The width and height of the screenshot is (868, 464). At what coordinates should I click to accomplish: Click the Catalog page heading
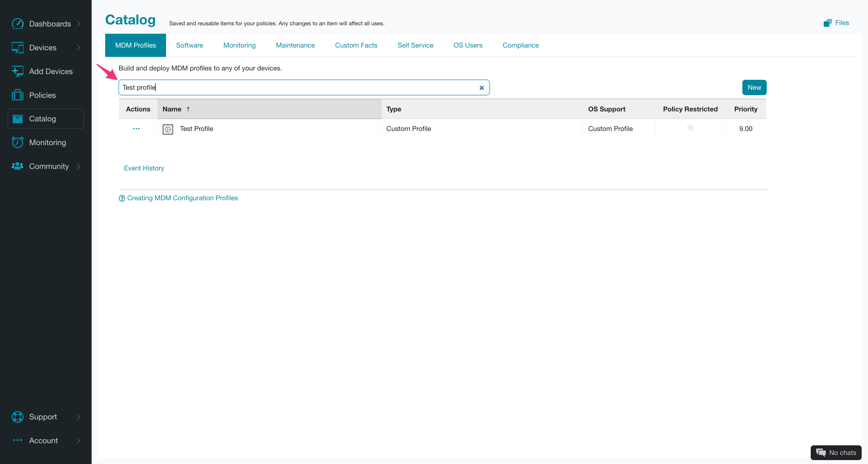coord(131,20)
